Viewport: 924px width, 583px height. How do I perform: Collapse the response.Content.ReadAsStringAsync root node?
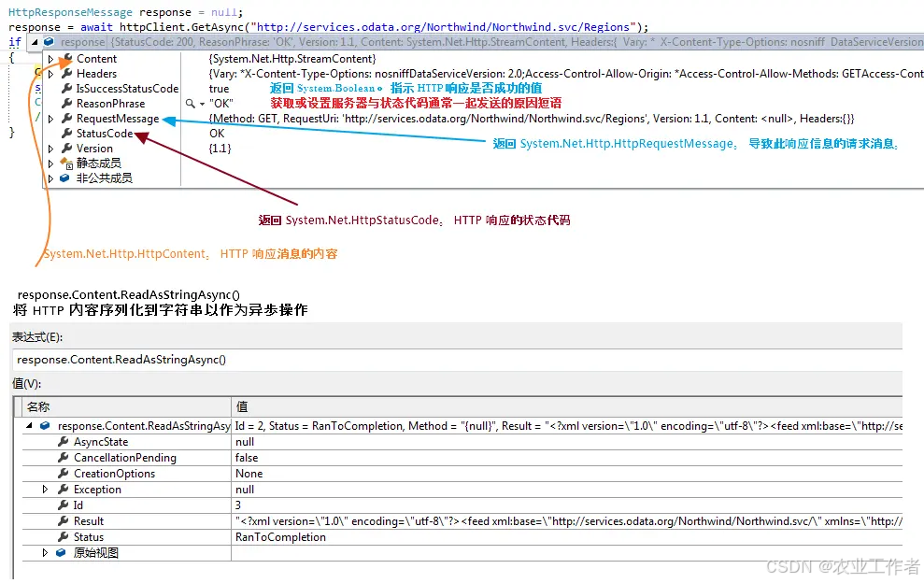30,425
